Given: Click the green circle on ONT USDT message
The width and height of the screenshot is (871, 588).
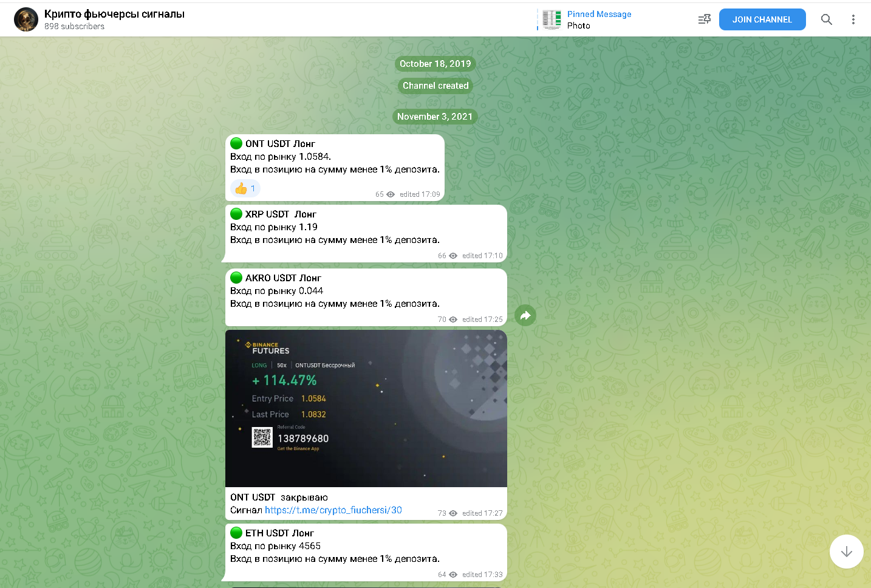Looking at the screenshot, I should click(x=237, y=143).
